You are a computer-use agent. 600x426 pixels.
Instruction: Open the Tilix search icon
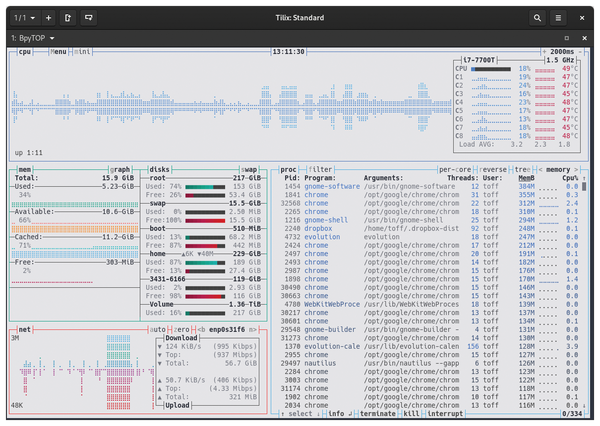(x=537, y=18)
